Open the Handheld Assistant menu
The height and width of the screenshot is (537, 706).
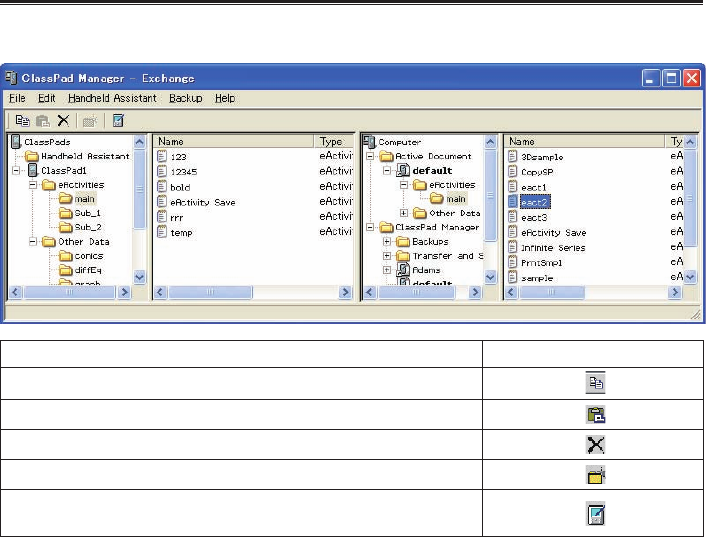[112, 98]
